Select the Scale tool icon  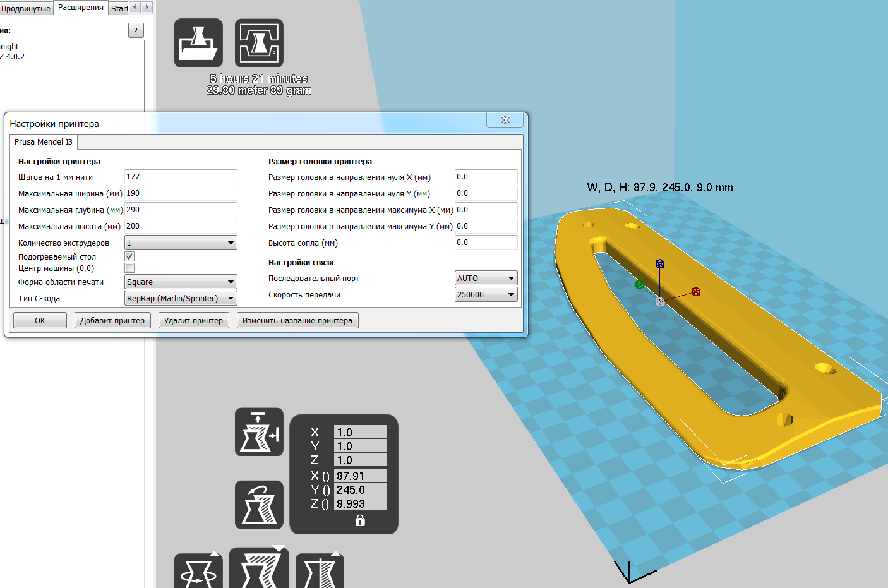pos(259,569)
